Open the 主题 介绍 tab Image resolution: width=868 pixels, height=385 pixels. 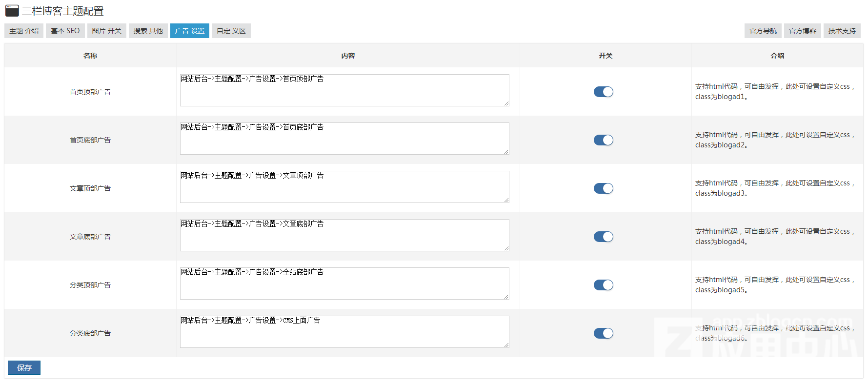[24, 31]
